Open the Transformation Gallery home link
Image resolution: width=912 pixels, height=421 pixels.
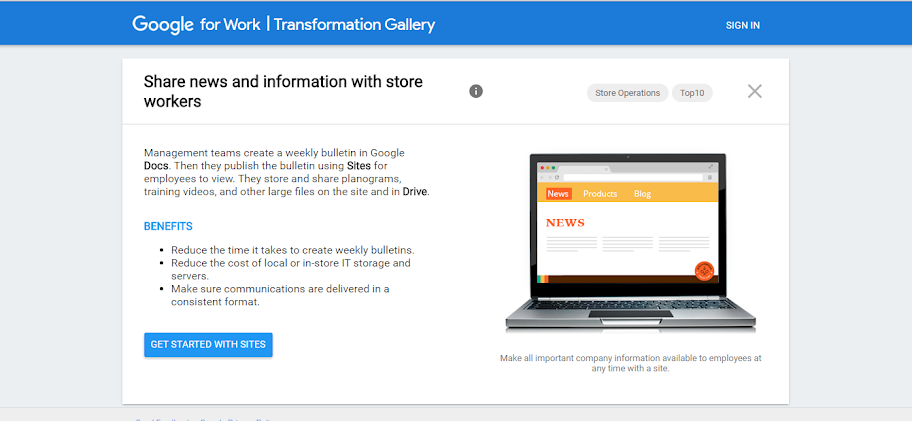[354, 25]
